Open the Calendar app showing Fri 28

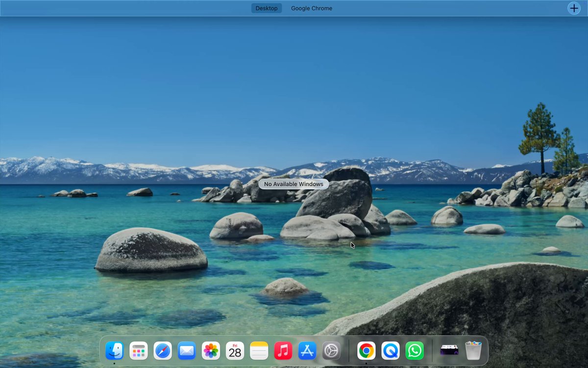235,351
